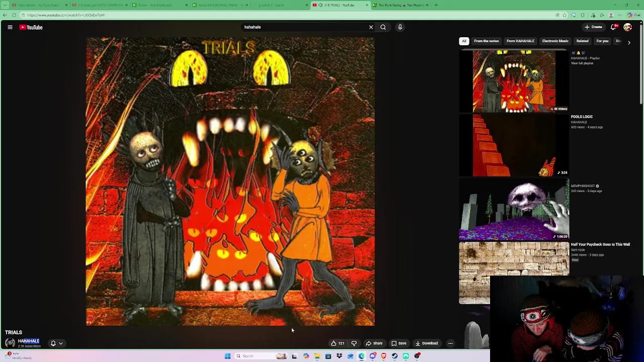Switch to the Two Punk Racing browser tab
The height and width of the screenshot is (362, 644).
[x=402, y=5]
